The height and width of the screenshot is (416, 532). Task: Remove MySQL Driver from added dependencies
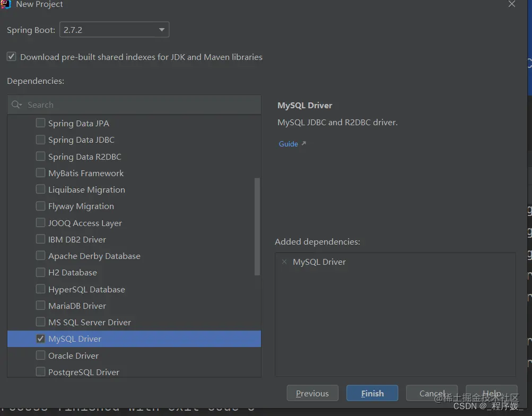(x=284, y=262)
